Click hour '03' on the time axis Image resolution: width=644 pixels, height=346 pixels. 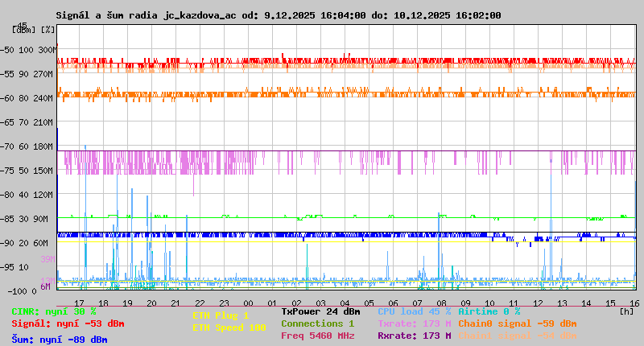[320, 303]
